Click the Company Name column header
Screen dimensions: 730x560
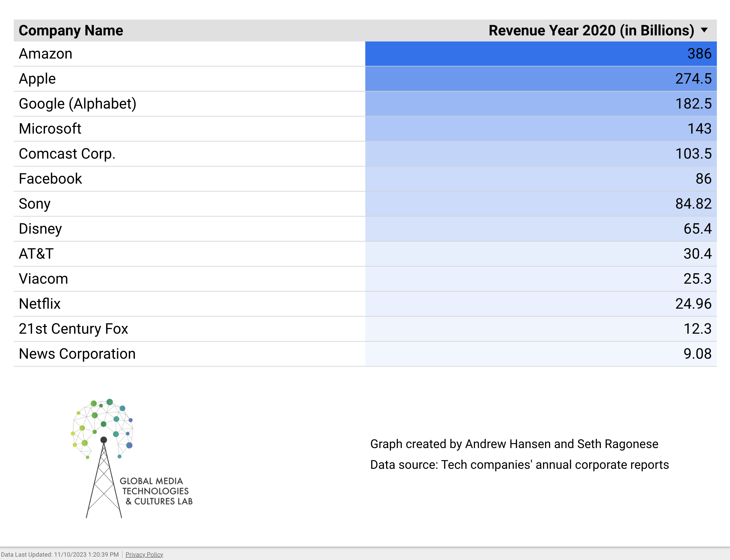(x=71, y=30)
